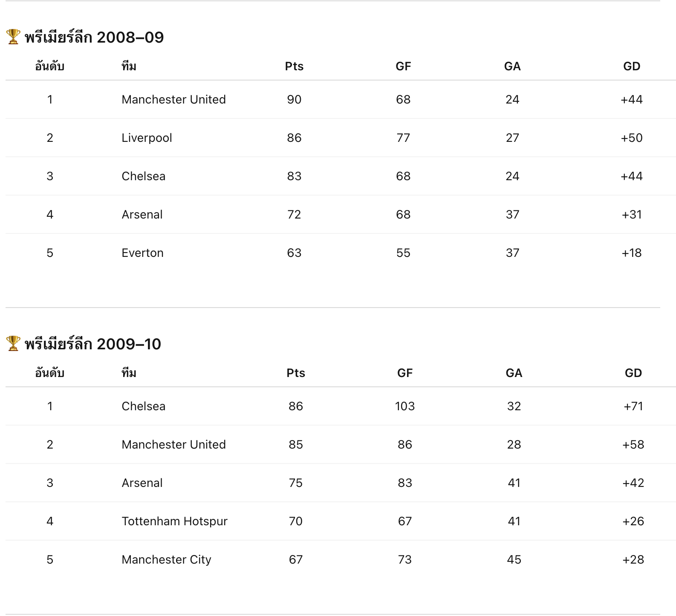Click Arsenal's +42 goal difference value

[x=633, y=483]
